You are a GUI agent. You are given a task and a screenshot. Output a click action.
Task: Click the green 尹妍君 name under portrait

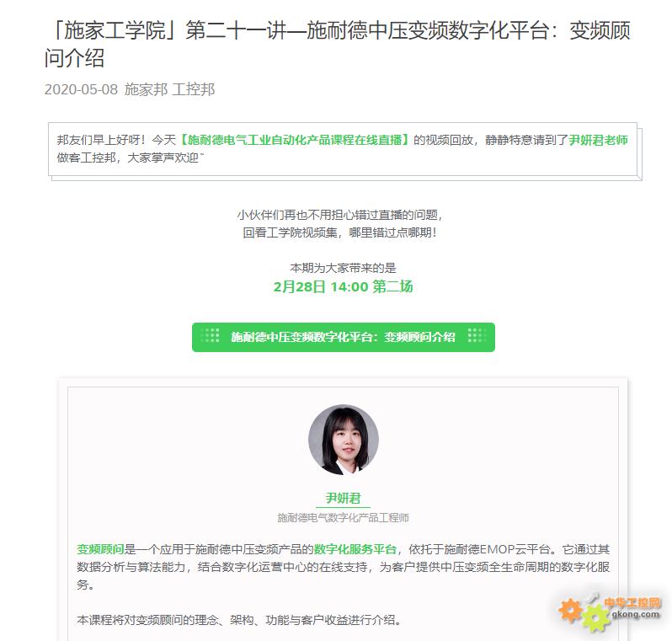(x=344, y=498)
